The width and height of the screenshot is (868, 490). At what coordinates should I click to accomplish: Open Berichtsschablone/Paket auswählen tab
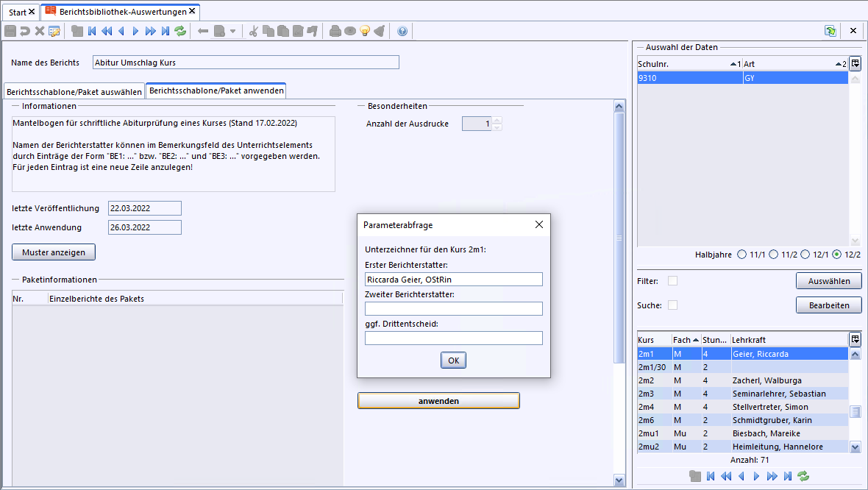(74, 92)
